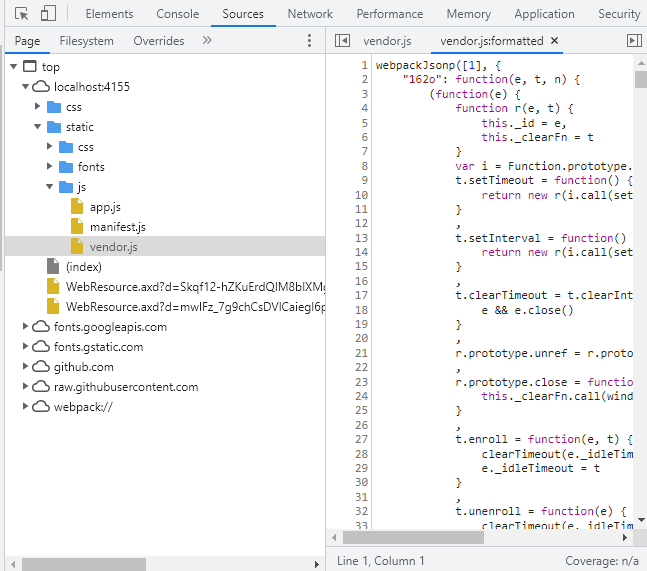Open the navigator three-dot options menu
The width and height of the screenshot is (647, 571).
309,40
